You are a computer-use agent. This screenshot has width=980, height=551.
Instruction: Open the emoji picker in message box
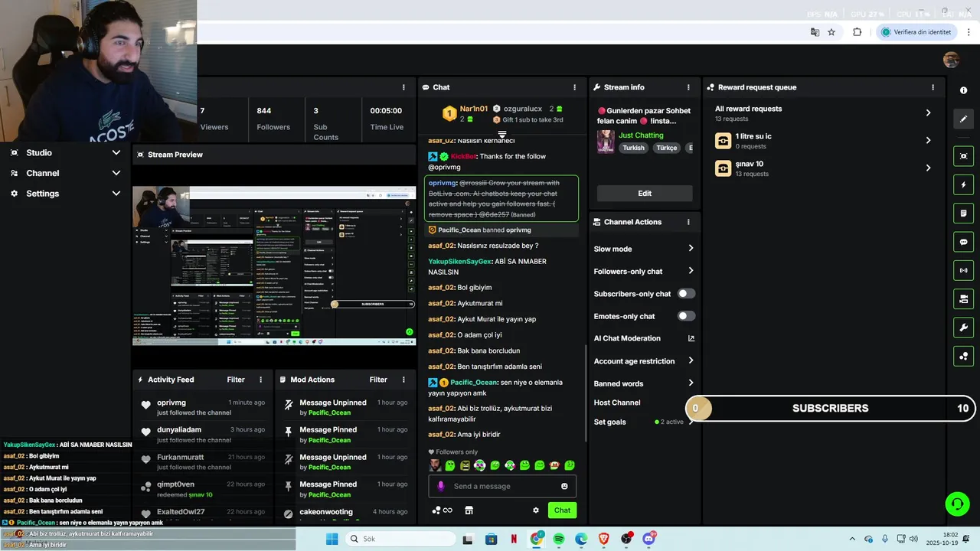pos(564,486)
